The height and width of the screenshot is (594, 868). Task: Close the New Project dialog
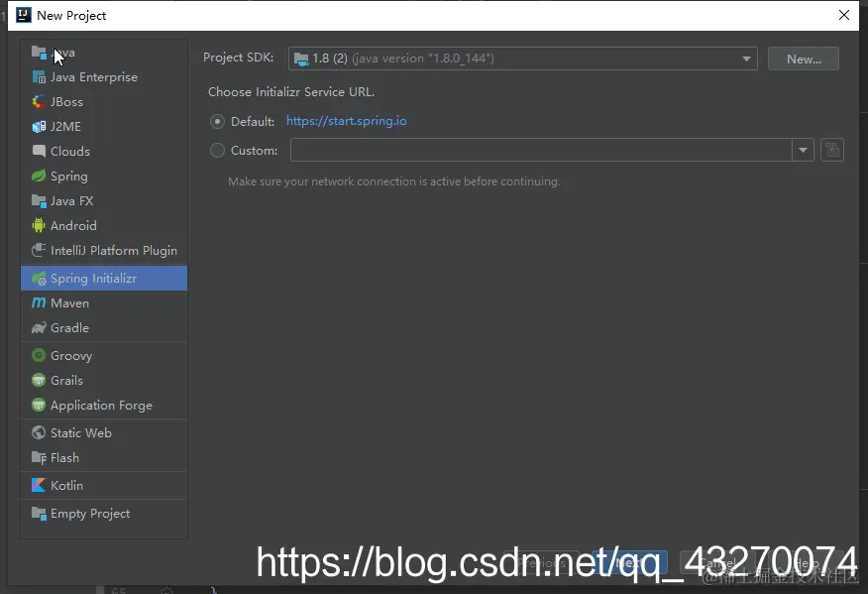[843, 15]
